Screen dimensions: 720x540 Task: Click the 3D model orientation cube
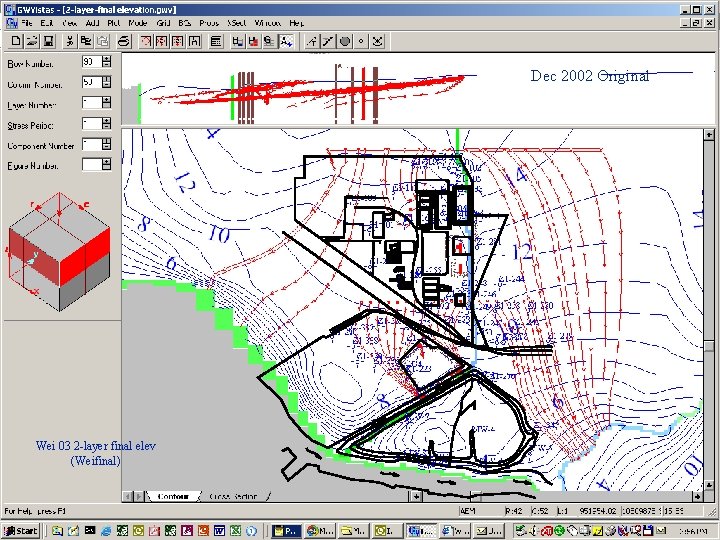(59, 252)
